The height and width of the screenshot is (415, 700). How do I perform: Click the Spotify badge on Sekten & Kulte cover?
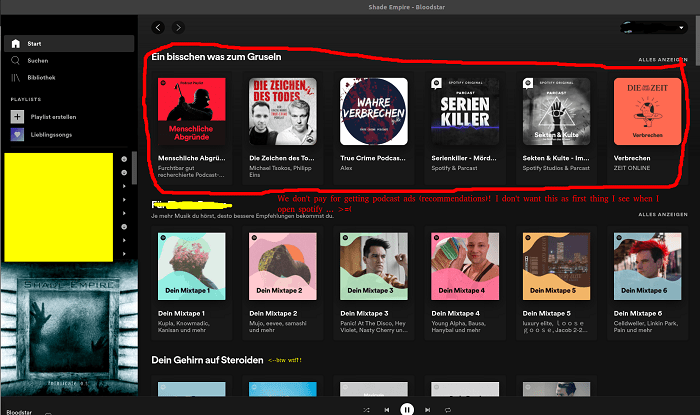[x=528, y=83]
